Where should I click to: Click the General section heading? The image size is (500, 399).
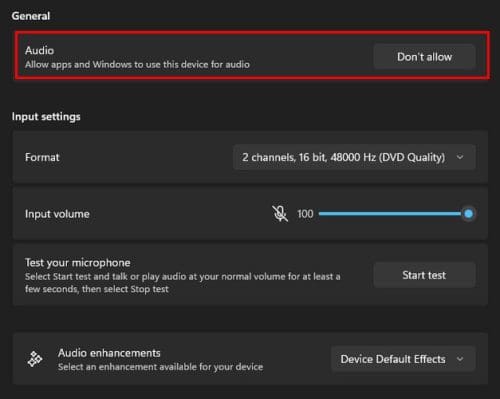[x=31, y=16]
